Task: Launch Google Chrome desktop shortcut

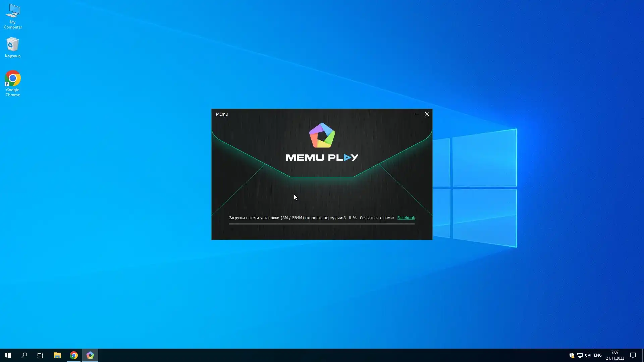Action: point(13,83)
